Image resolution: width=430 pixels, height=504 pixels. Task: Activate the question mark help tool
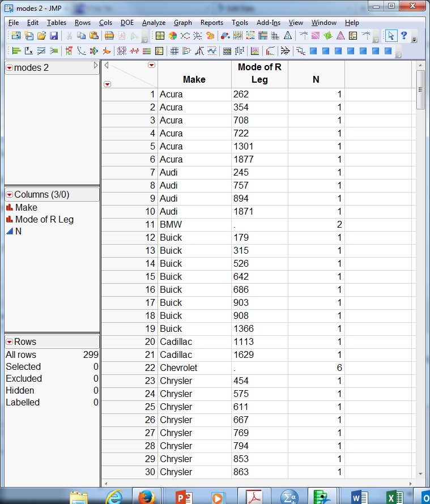pos(404,36)
